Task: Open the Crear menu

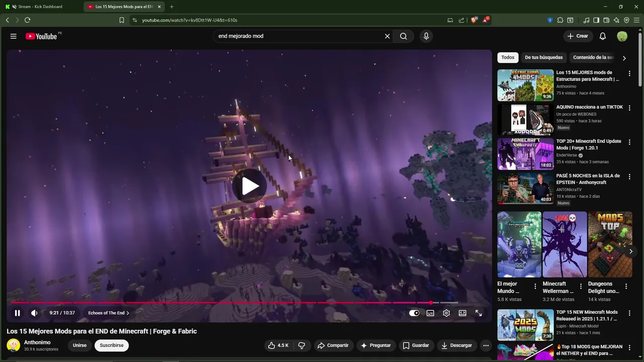Action: click(x=577, y=36)
